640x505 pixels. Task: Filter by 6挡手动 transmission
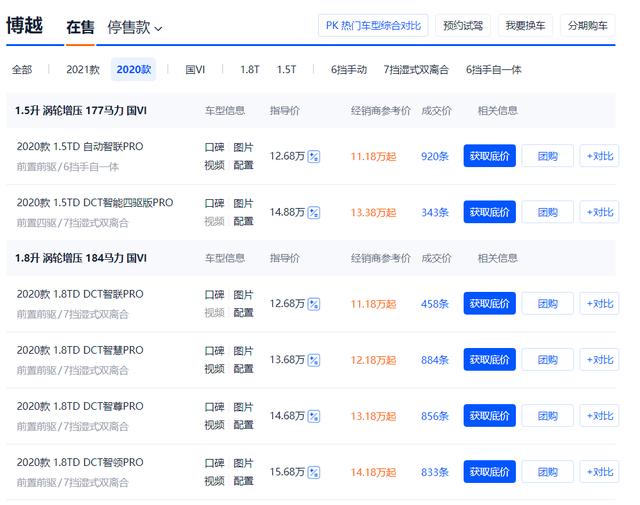click(x=349, y=70)
